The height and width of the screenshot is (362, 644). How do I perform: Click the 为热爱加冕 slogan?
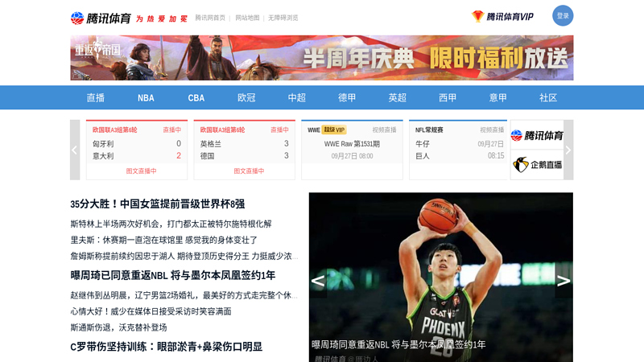pos(162,19)
